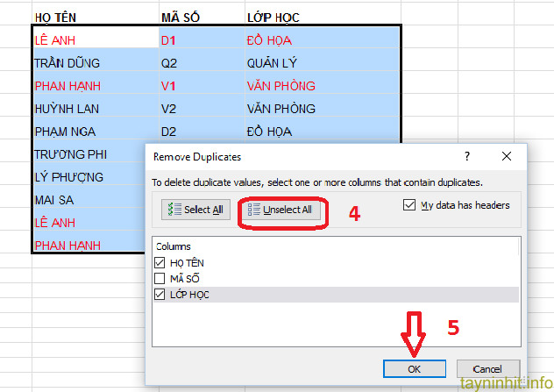Toggle the My data has headers checkbox
This screenshot has width=554, height=392.
pos(409,205)
